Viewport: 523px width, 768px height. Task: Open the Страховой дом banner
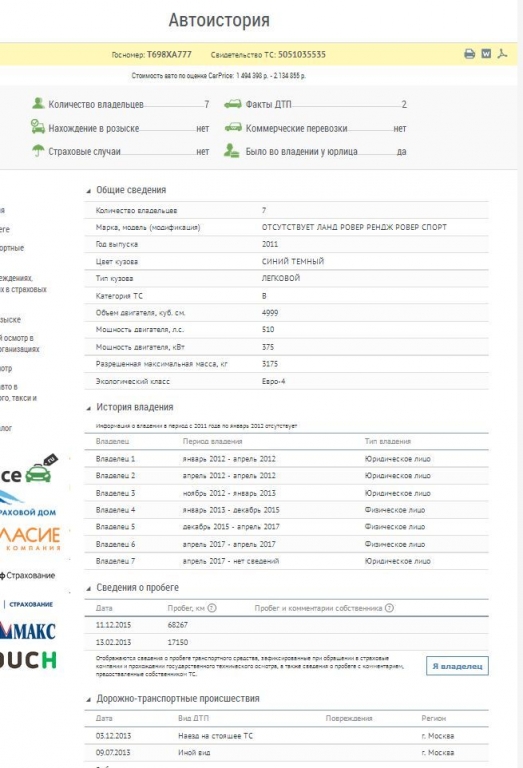28,505
